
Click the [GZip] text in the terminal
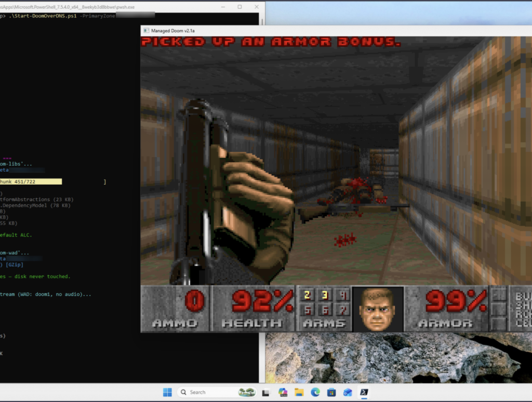pos(15,265)
